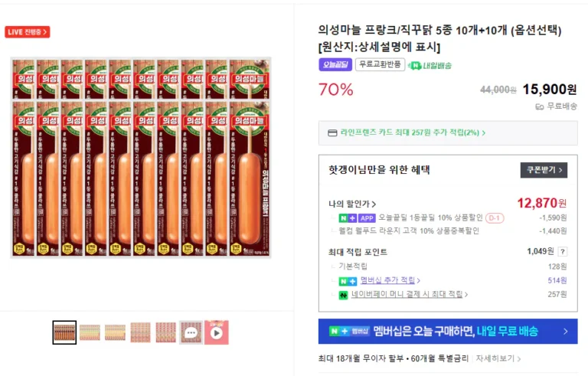This screenshot has height=376, width=588.
Task: Show the fourth product thumbnail
Action: [140, 332]
